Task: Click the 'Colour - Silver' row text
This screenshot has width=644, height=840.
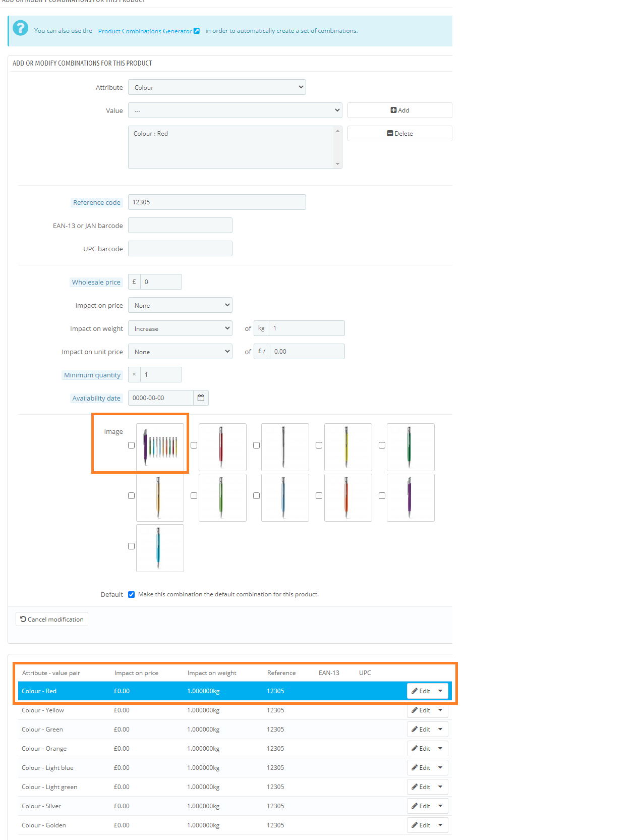Action: [41, 806]
